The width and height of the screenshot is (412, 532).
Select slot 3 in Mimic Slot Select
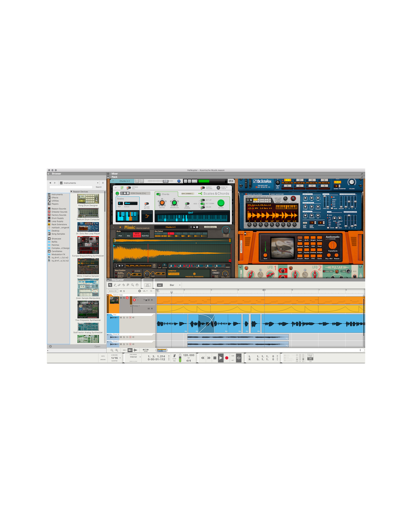tap(171, 234)
